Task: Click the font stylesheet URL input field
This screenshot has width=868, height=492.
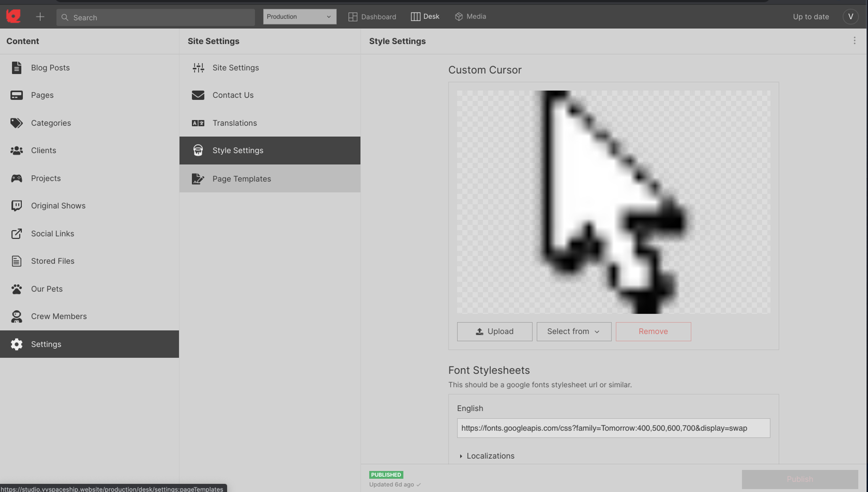Action: [x=613, y=428]
